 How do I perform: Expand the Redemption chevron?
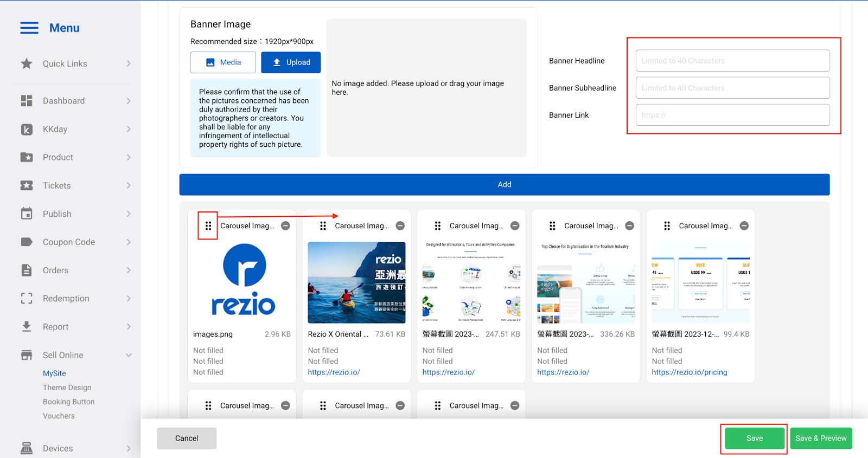(x=129, y=298)
